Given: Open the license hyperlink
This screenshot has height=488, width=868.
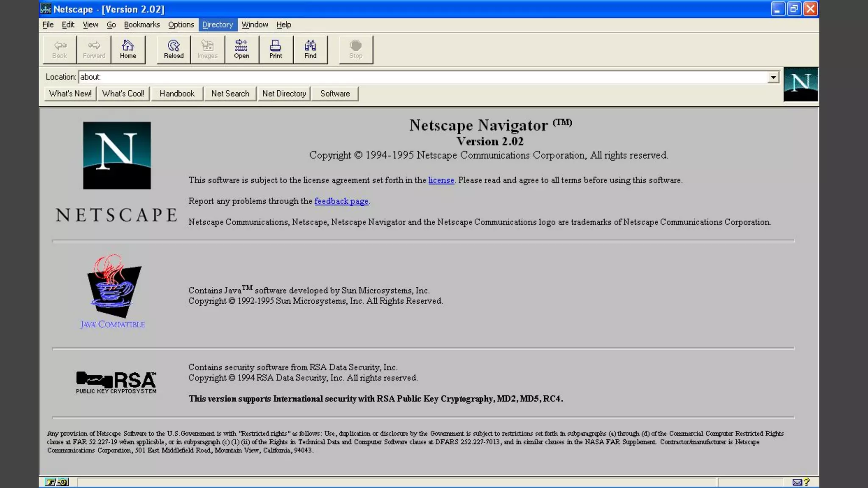Looking at the screenshot, I should (441, 180).
